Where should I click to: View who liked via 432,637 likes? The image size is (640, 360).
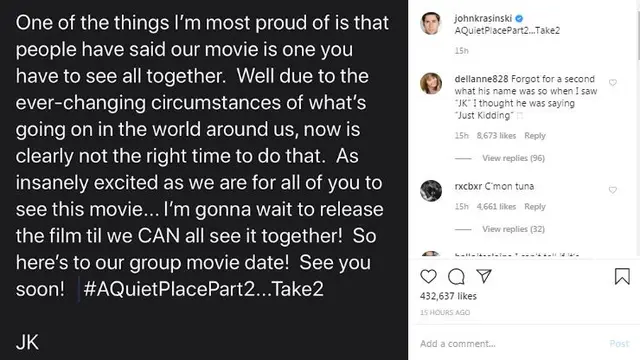coord(448,296)
